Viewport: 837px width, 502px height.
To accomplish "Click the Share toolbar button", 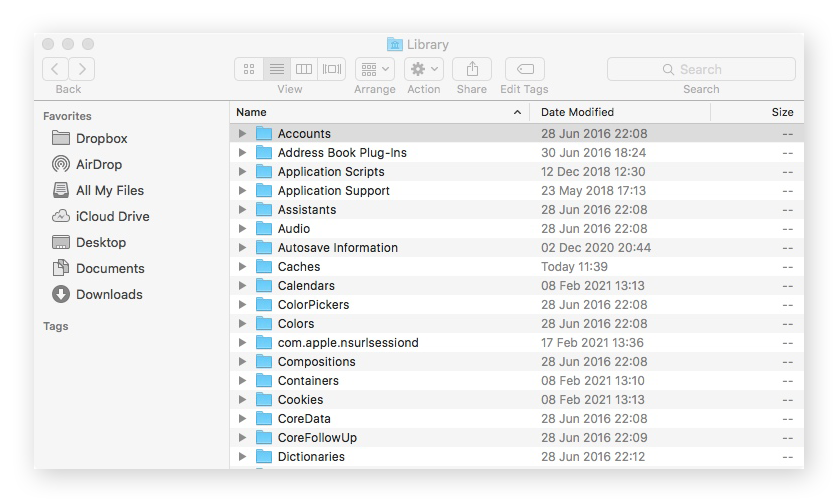I will (x=472, y=69).
